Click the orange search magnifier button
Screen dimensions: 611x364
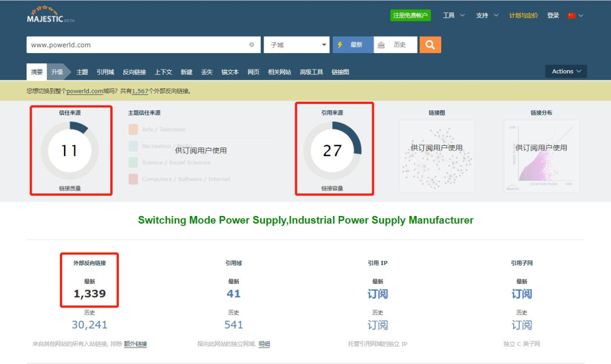430,45
